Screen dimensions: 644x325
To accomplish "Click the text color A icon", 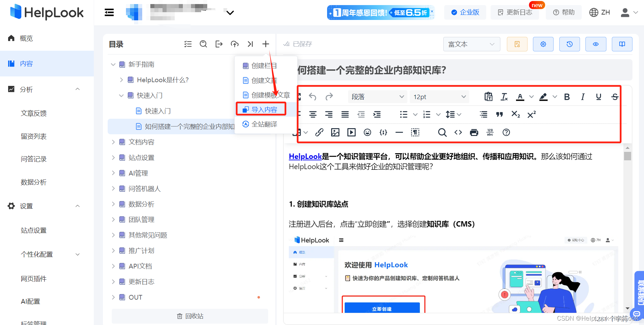I will [520, 97].
